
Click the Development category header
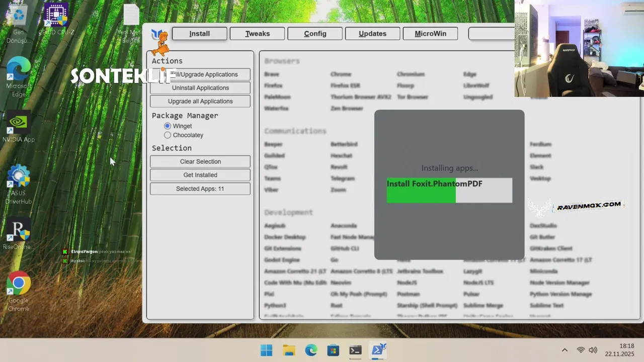[x=288, y=212]
